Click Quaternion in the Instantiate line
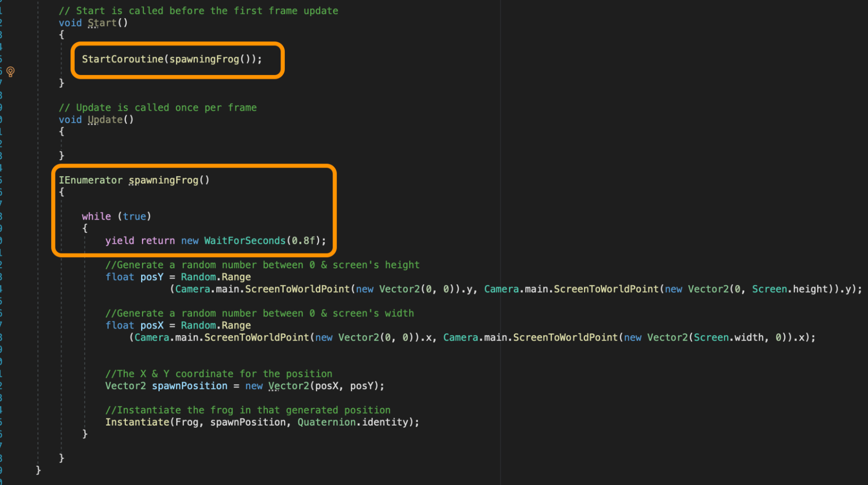 326,422
